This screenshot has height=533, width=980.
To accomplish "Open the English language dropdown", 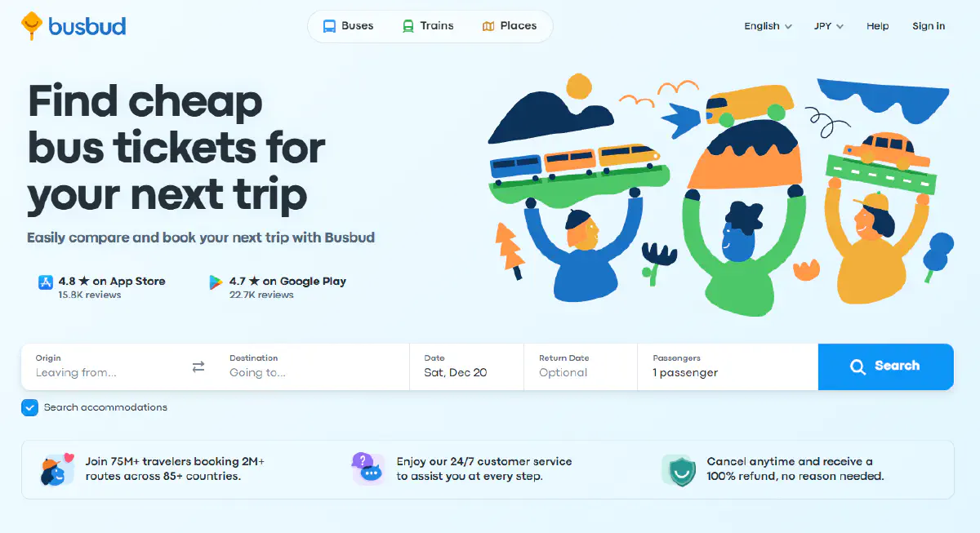I will click(768, 26).
